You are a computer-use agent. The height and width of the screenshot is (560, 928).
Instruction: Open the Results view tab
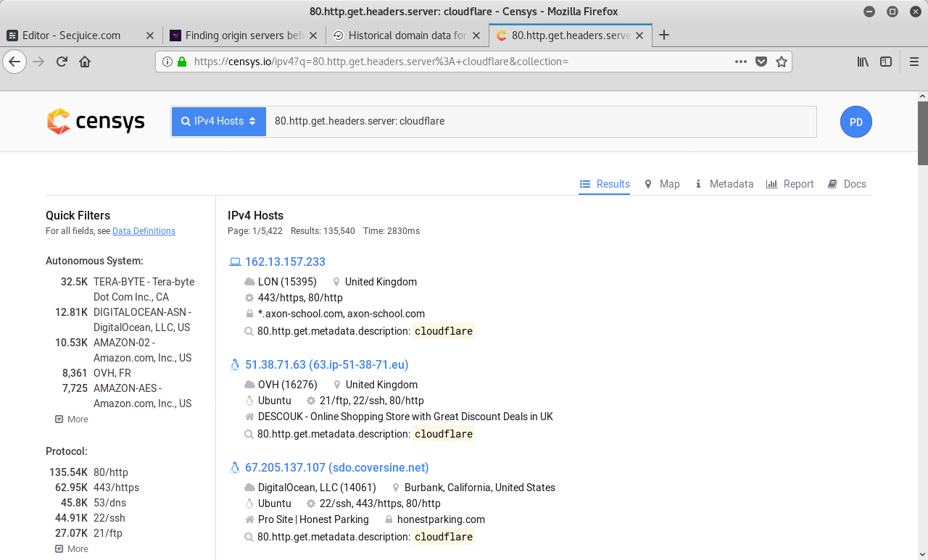tap(605, 184)
